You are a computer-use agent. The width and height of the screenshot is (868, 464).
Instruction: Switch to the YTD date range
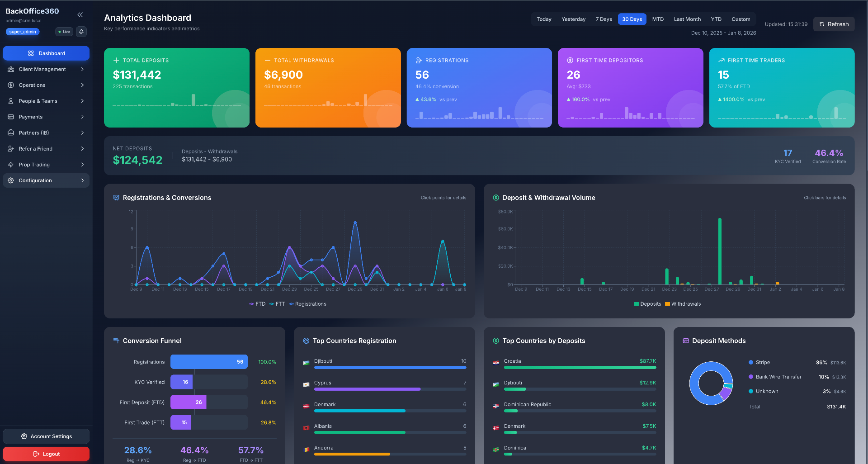tap(716, 19)
